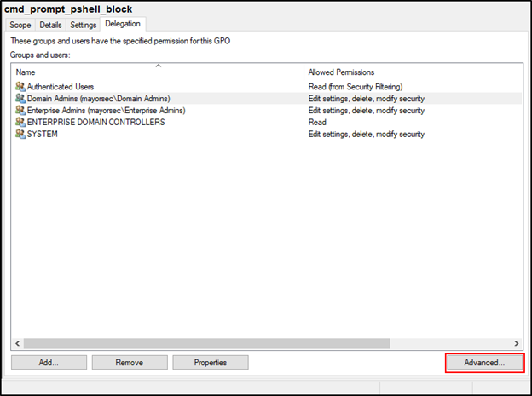Screen dimensions: 532x396
Task: Open Properties for the selected group
Action: (x=210, y=363)
